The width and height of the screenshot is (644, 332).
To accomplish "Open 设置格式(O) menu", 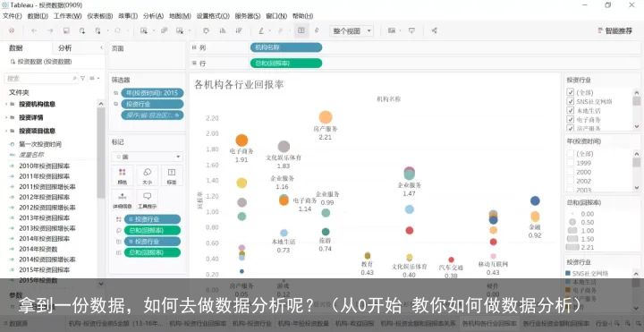I will pos(213,16).
